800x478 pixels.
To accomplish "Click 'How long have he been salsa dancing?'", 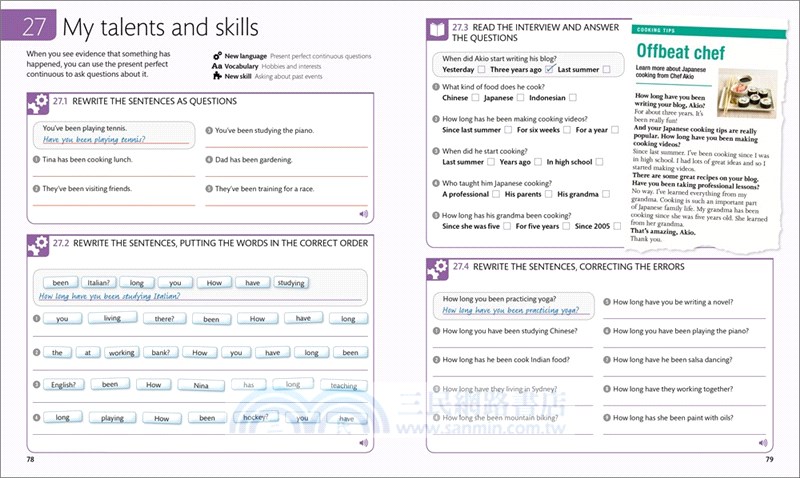I will click(x=672, y=360).
